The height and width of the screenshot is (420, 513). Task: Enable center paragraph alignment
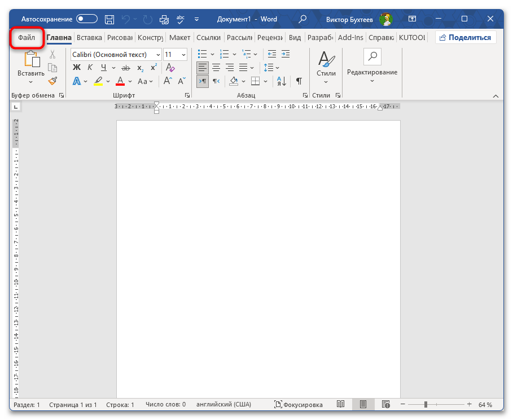[216, 68]
